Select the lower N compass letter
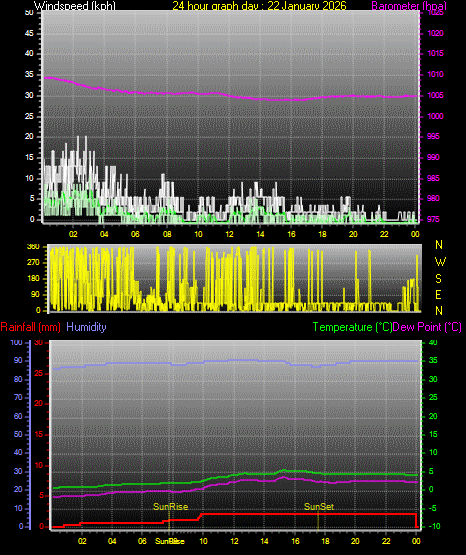The height and width of the screenshot is (555, 466). (x=439, y=311)
